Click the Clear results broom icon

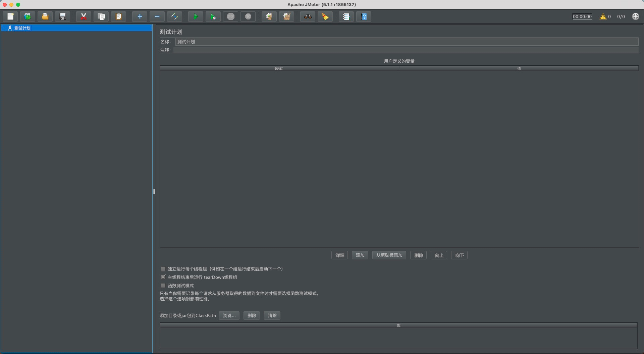(269, 16)
